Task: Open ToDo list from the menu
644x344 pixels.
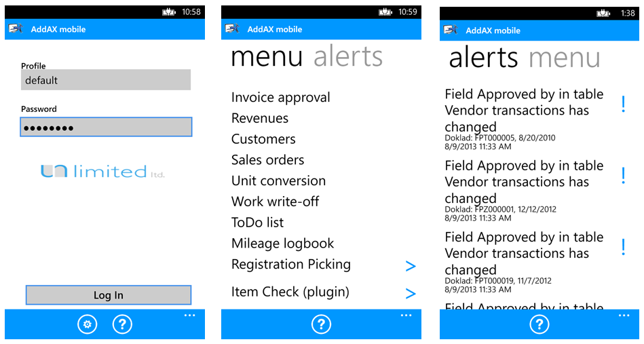Action: pyautogui.click(x=257, y=223)
